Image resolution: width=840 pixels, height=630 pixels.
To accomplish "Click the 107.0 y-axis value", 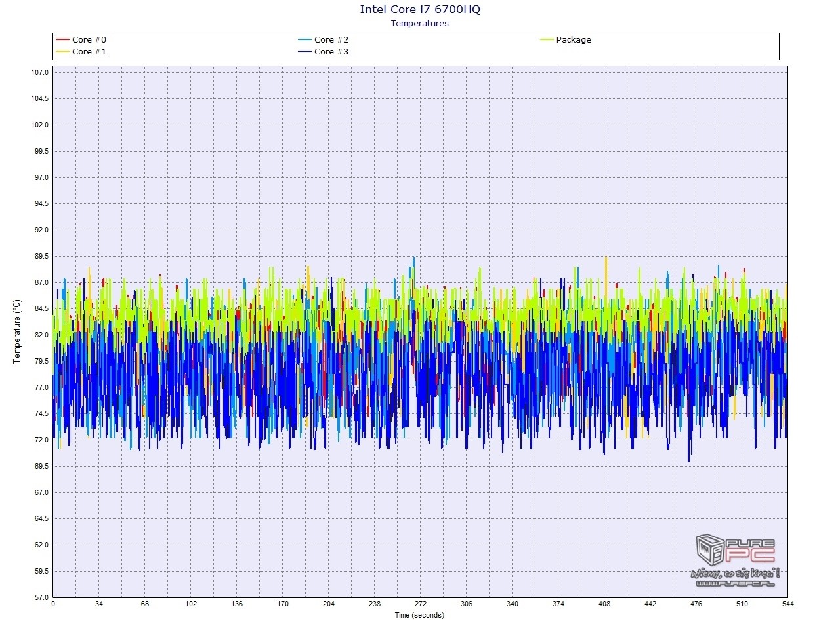I will 40,72.
